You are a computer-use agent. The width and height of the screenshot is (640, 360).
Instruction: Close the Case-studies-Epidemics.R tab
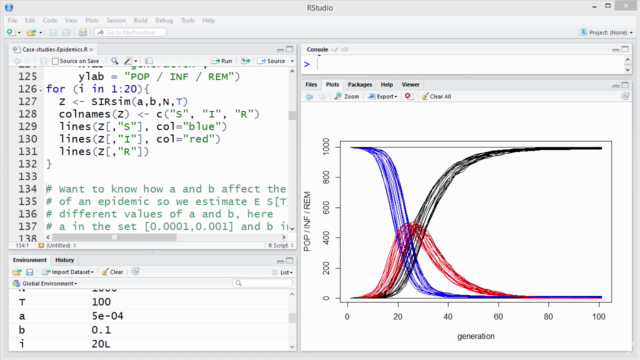(x=91, y=49)
